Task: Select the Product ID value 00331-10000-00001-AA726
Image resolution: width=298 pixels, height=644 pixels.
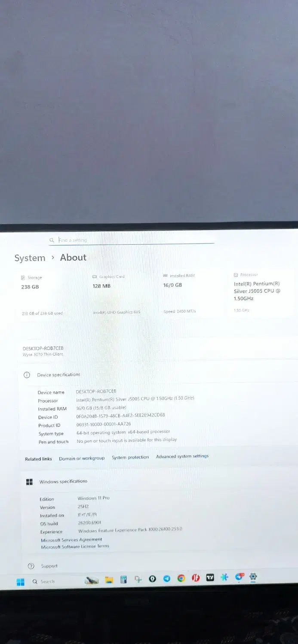Action: 104,424
